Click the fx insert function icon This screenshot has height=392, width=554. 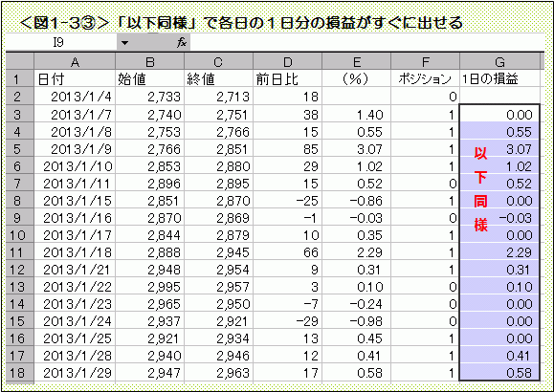point(181,43)
